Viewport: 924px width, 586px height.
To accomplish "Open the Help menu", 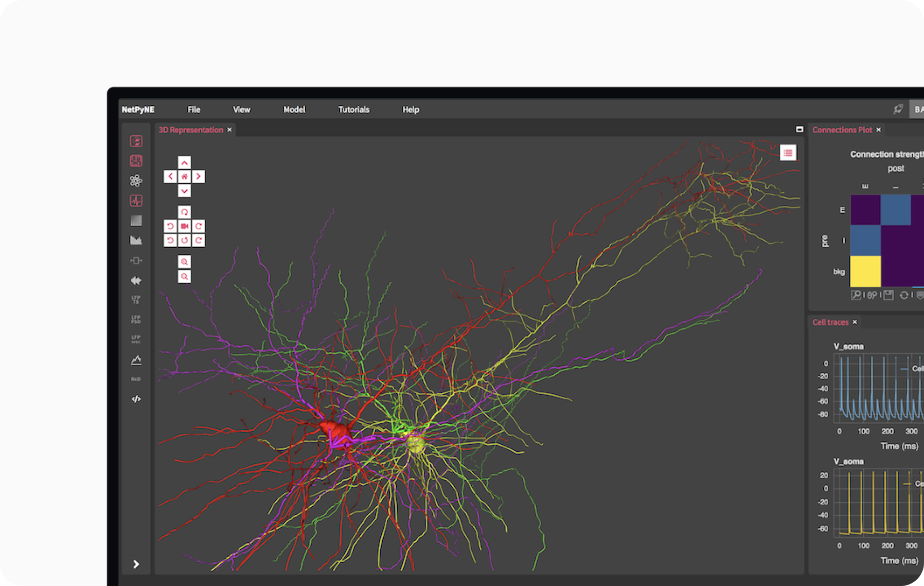I will [x=411, y=110].
